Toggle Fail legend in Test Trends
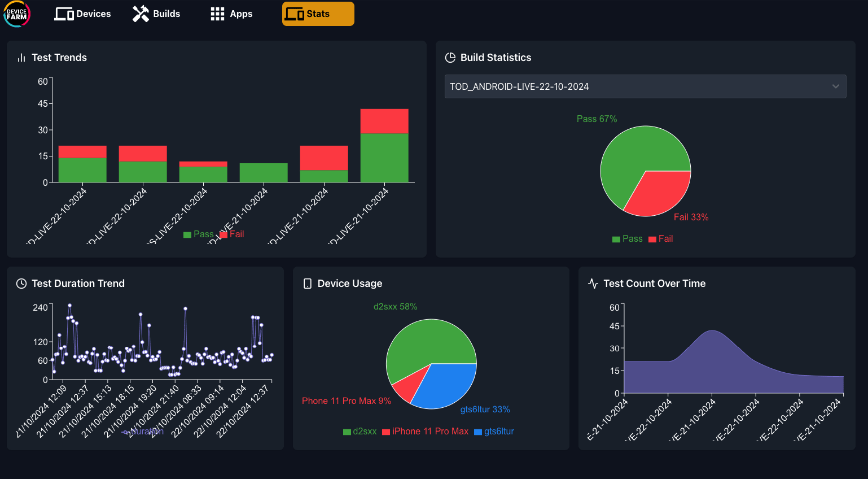This screenshot has height=479, width=868. [x=232, y=234]
